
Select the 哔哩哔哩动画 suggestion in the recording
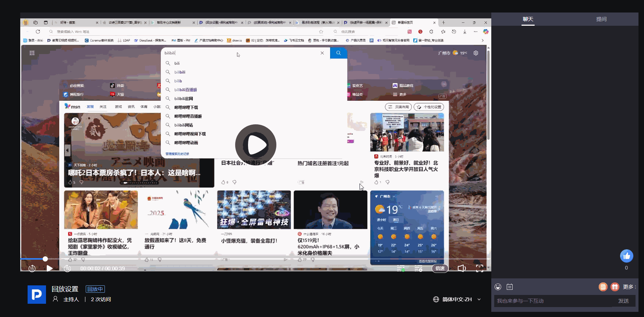pos(186,143)
